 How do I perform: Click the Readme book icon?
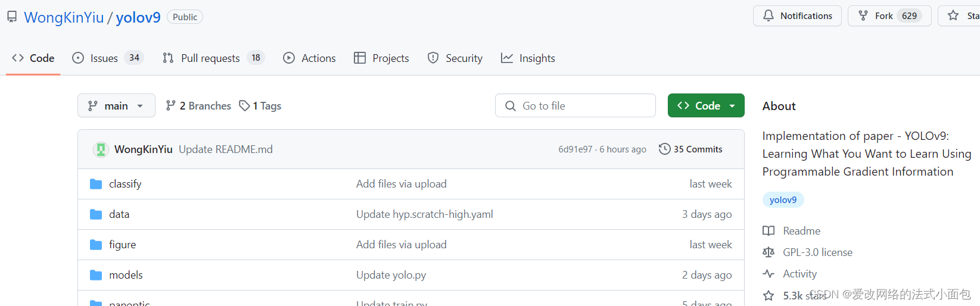(x=769, y=231)
